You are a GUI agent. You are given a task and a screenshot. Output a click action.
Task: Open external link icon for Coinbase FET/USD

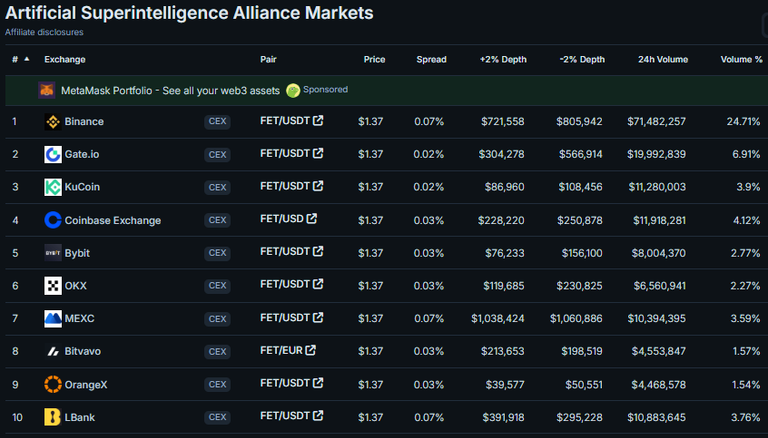(312, 219)
